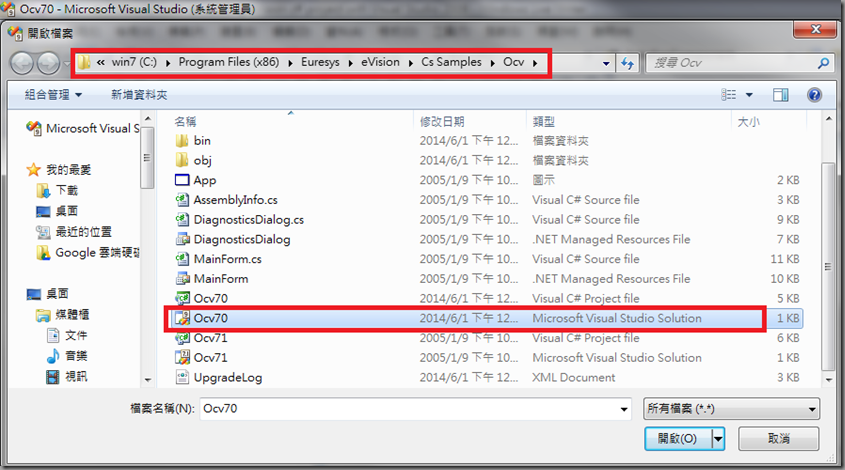Click the bin folder icon
The width and height of the screenshot is (845, 470).
(x=182, y=141)
